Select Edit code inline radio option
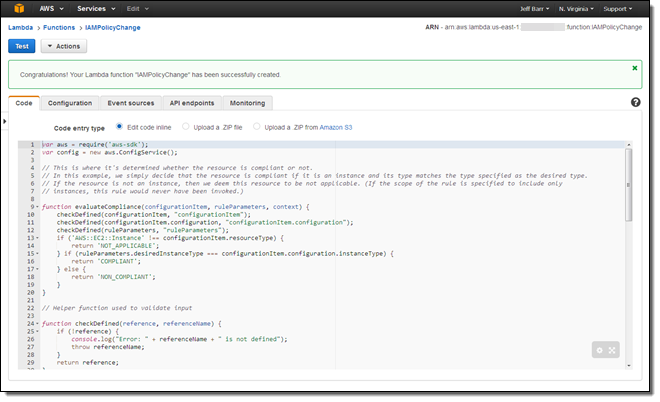This screenshot has height=402, width=660. tap(119, 127)
